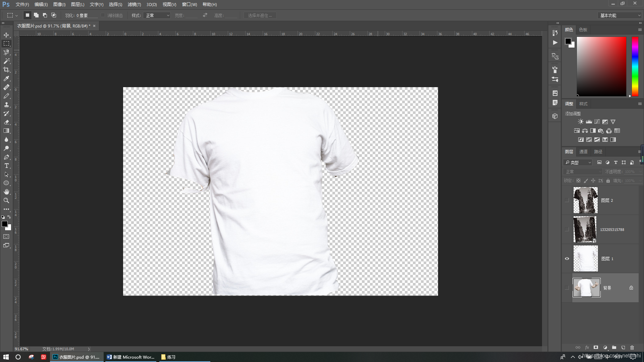The image size is (644, 362).
Task: Click 选择并遮住 button
Action: click(x=260, y=15)
